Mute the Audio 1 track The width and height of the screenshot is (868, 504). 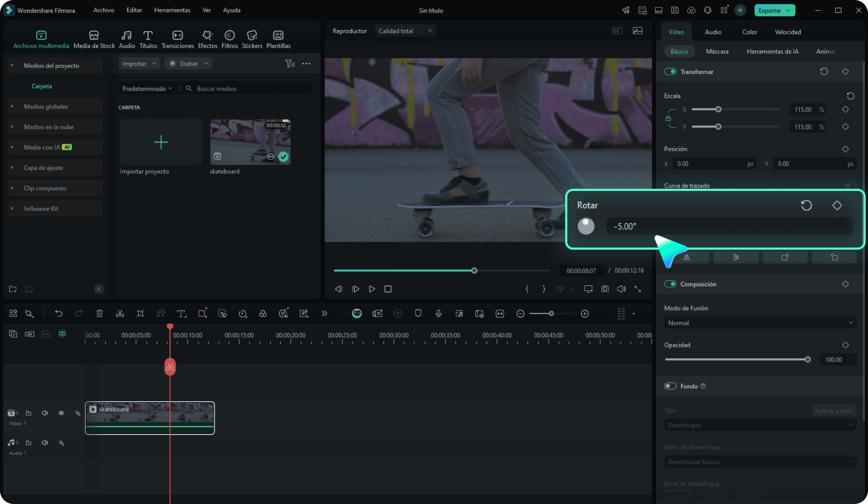[45, 442]
